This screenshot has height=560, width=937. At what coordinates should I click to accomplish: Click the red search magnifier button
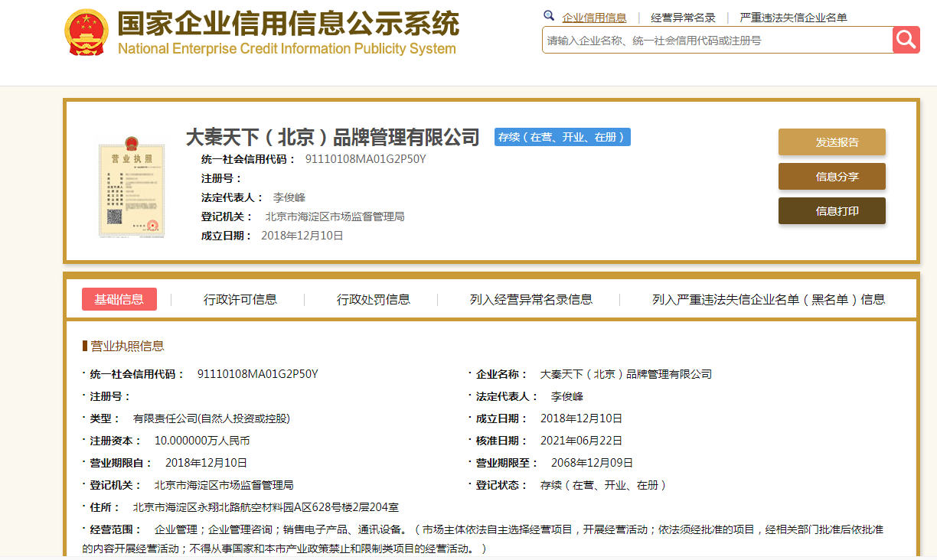point(906,40)
